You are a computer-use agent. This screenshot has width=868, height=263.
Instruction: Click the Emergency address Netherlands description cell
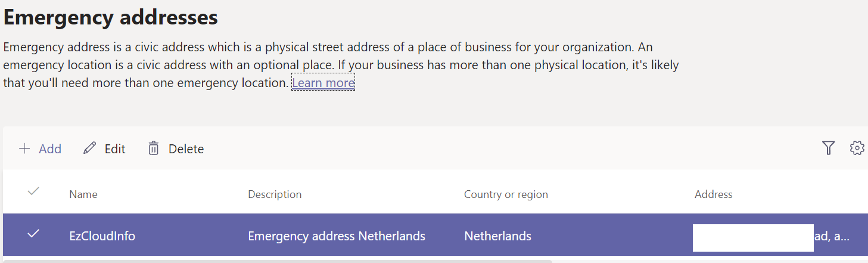(x=337, y=236)
